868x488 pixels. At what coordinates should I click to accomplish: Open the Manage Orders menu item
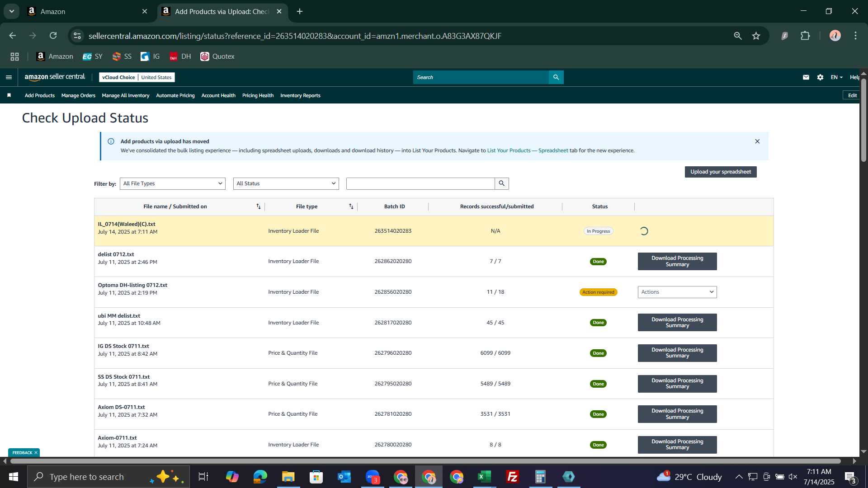78,95
